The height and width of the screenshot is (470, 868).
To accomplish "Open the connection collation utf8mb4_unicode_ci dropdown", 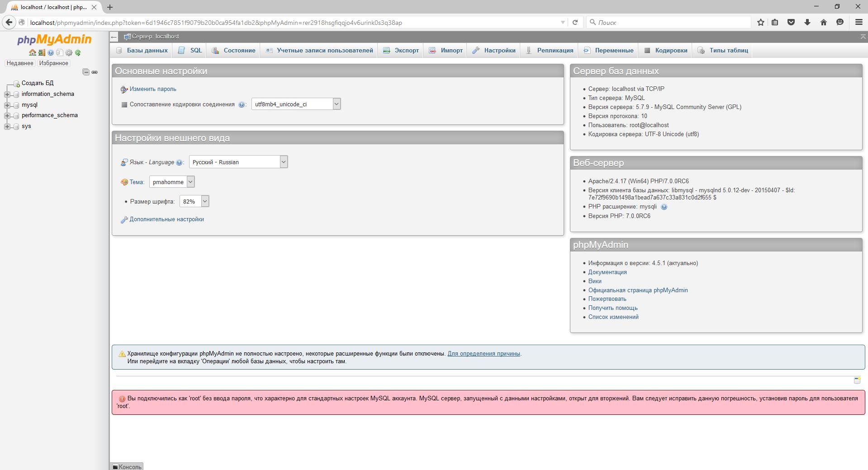I will coord(296,104).
